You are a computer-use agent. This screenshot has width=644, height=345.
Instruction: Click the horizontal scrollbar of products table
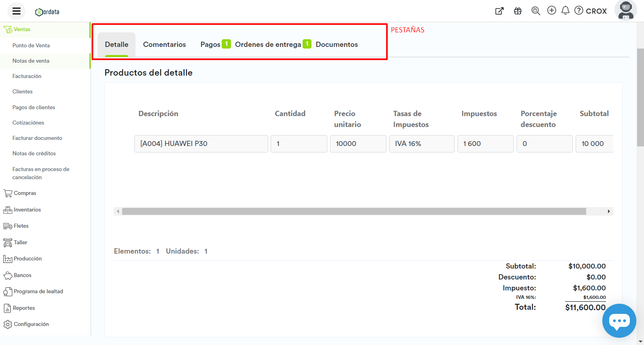click(354, 212)
